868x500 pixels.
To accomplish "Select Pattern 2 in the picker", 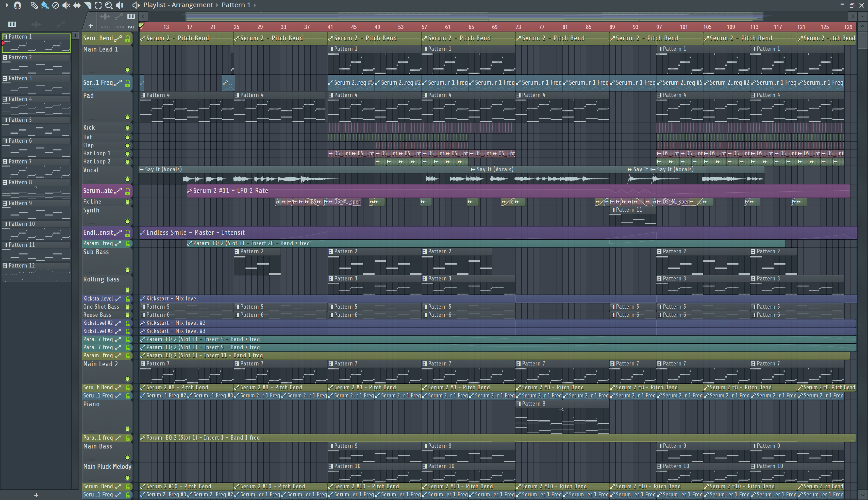I will pos(36,64).
